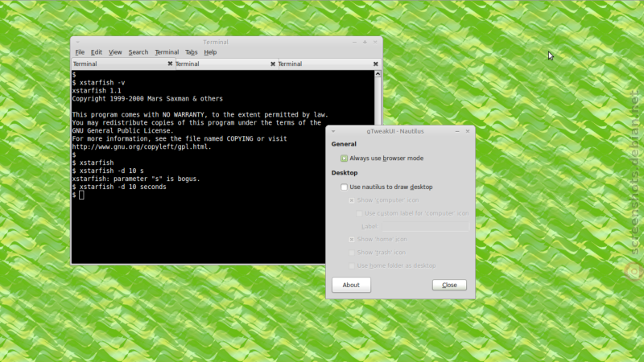Open gTweakUI window menu arrow
The width and height of the screenshot is (644, 362).
tap(333, 131)
